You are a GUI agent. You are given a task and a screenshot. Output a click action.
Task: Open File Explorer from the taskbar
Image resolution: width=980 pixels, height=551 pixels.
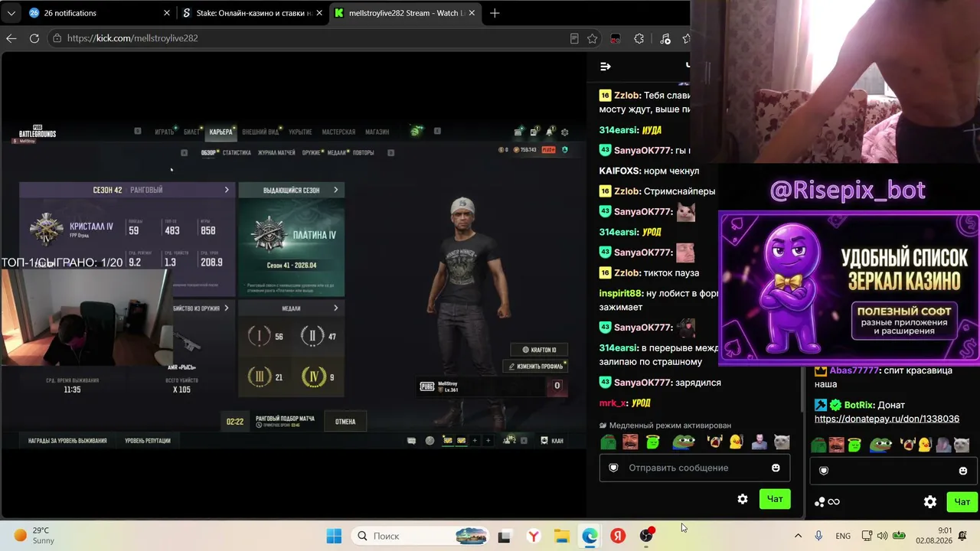(562, 536)
